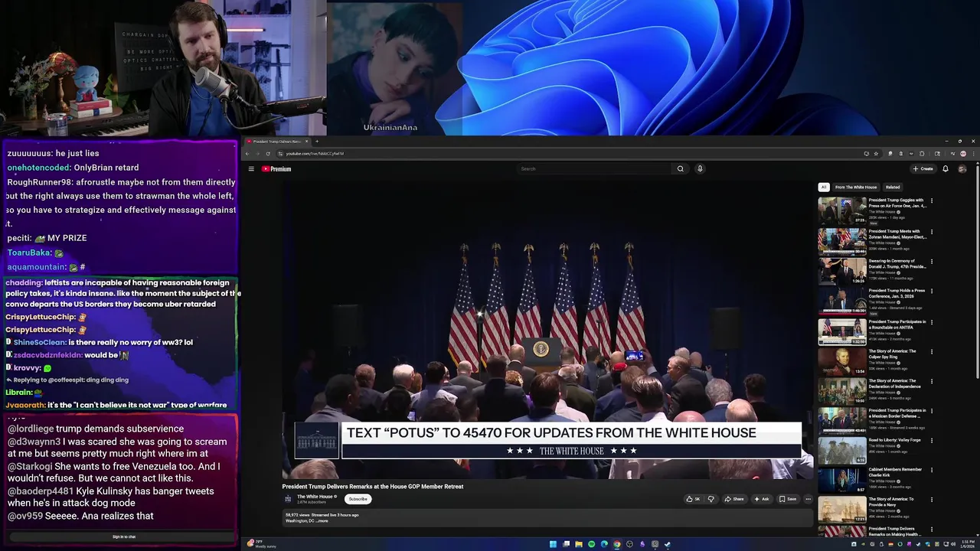Open options for 'Swearing-In Ceremony' video

[x=932, y=262]
